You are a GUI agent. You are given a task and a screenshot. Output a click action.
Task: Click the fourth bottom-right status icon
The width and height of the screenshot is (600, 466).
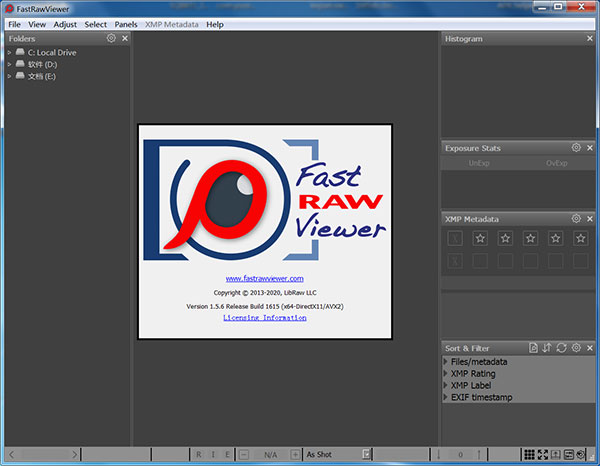coord(569,455)
